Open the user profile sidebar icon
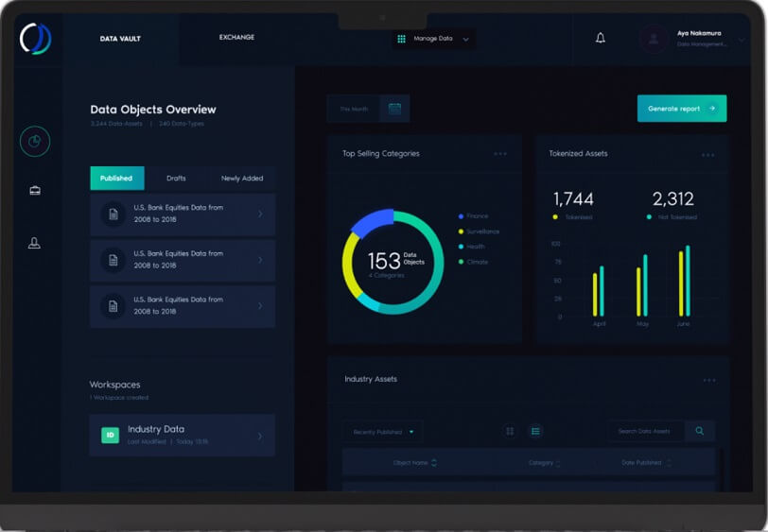Viewport: 768px width, 532px height. click(35, 244)
